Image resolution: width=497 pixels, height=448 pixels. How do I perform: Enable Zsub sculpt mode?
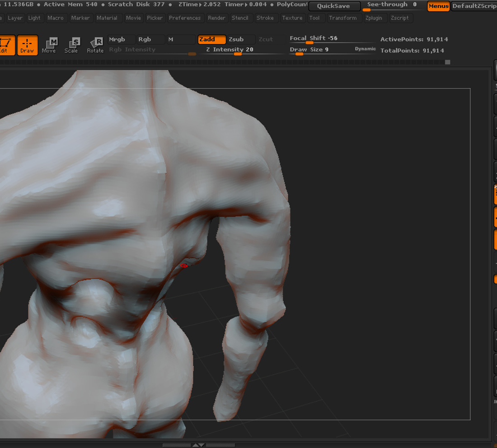point(241,39)
